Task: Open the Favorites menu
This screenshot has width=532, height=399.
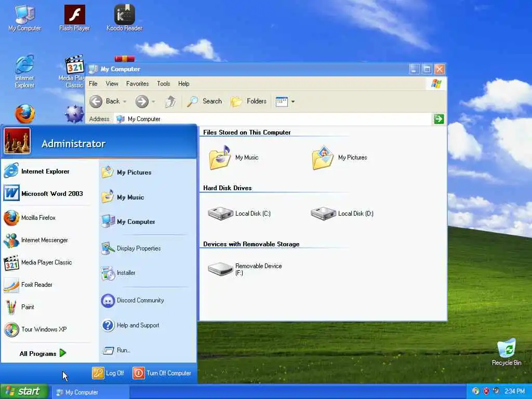Action: (x=137, y=84)
